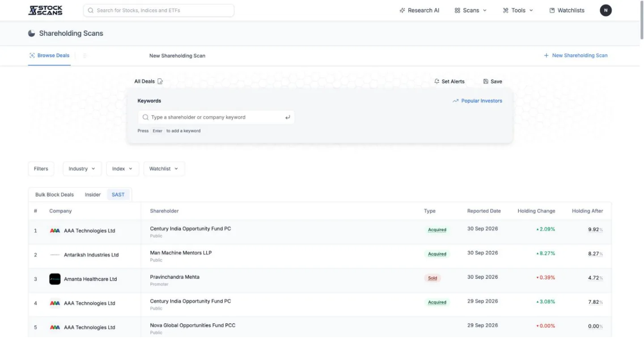The height and width of the screenshot is (339, 644).
Task: Expand the Industry dropdown
Action: (x=82, y=169)
